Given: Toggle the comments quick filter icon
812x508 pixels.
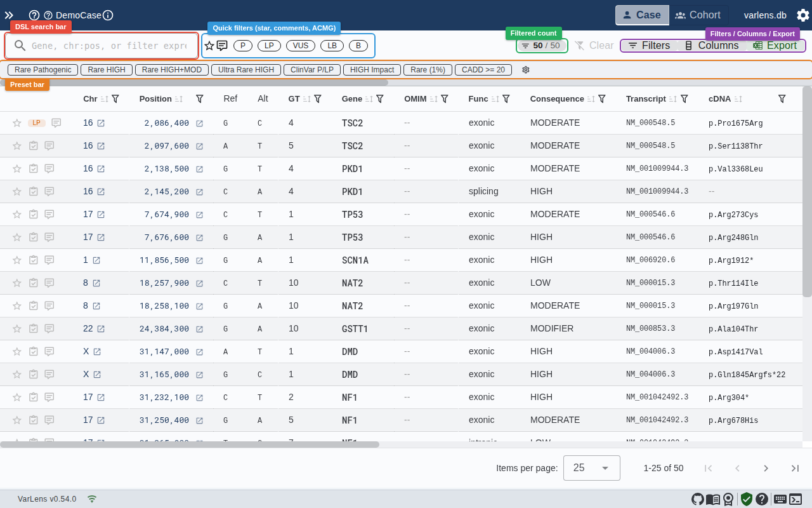Looking at the screenshot, I should [x=220, y=45].
